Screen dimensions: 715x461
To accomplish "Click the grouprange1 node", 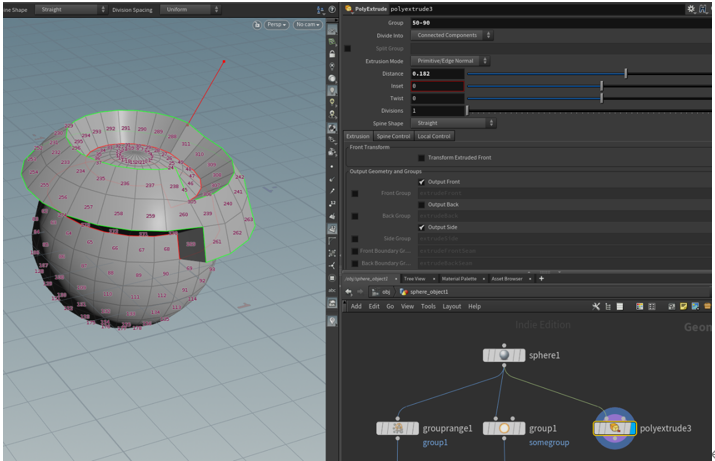I will pyautogui.click(x=397, y=428).
